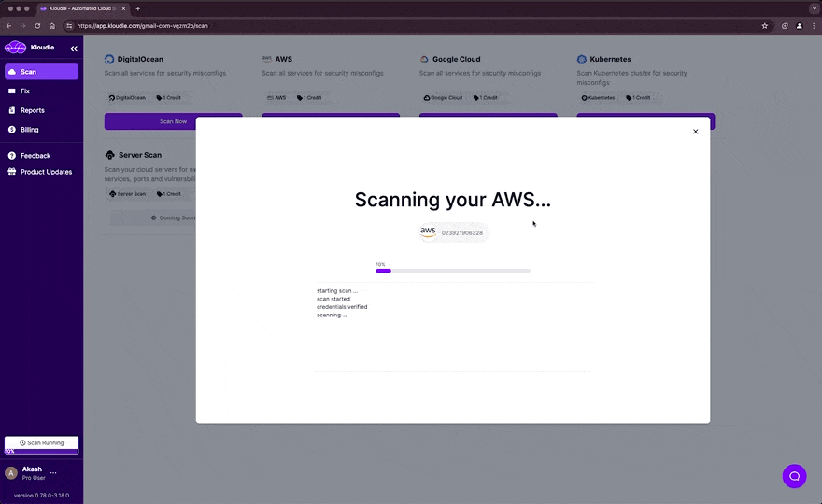Screen dimensions: 822x504
Task: Open the browser three-dot menu
Action: pos(814,26)
